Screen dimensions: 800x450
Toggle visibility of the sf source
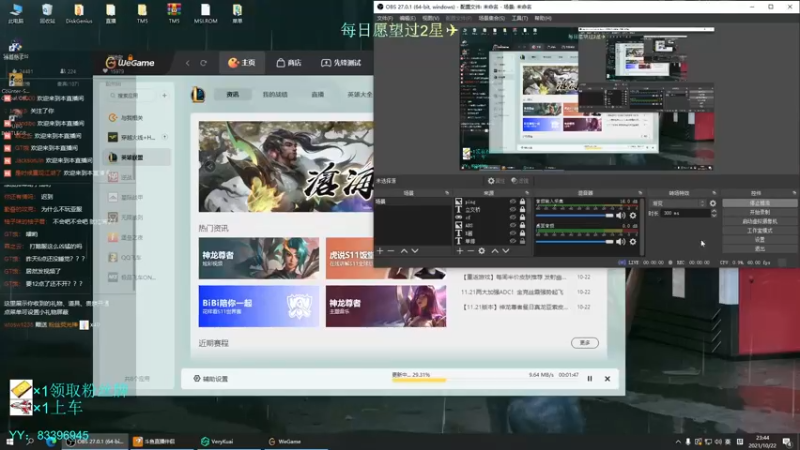pos(513,217)
